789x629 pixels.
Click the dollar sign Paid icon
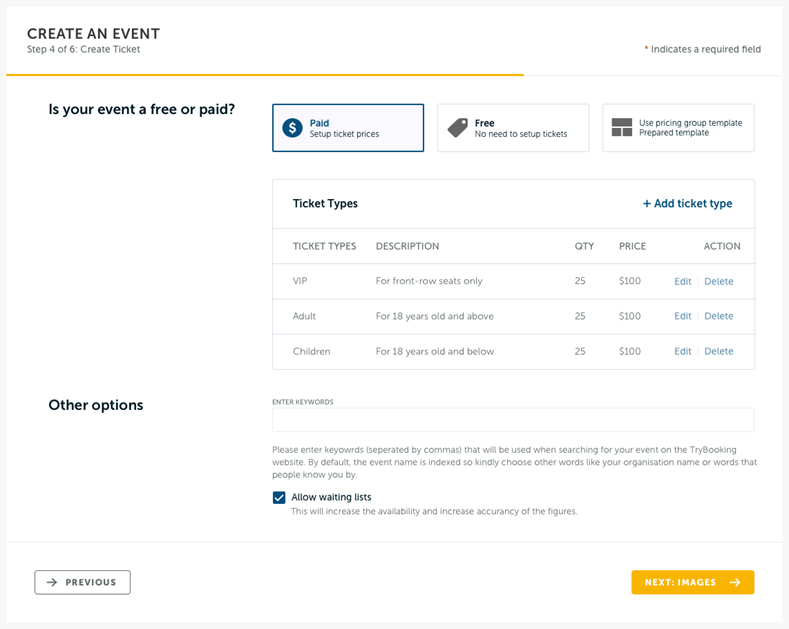[292, 128]
